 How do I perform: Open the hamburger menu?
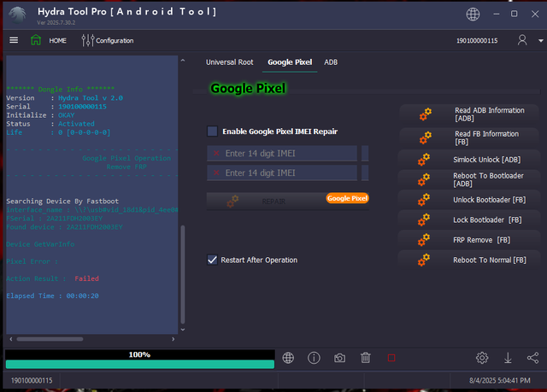click(14, 40)
